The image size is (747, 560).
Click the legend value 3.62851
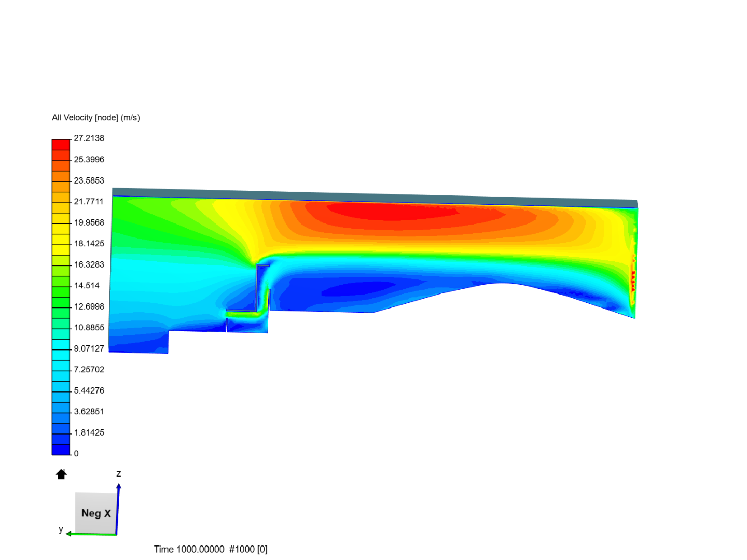point(89,411)
